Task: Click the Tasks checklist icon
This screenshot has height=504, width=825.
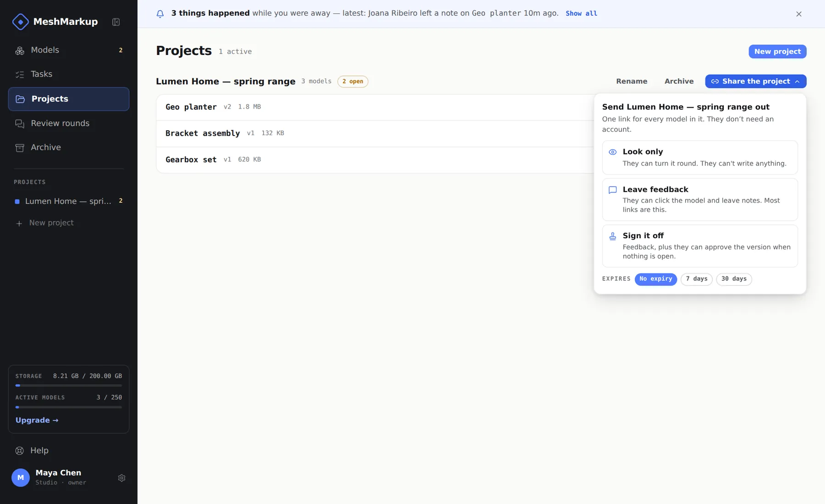Action: (x=20, y=74)
